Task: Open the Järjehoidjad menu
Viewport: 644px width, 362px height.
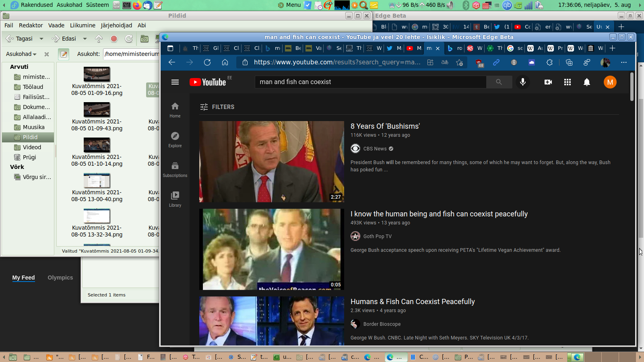Action: click(116, 25)
